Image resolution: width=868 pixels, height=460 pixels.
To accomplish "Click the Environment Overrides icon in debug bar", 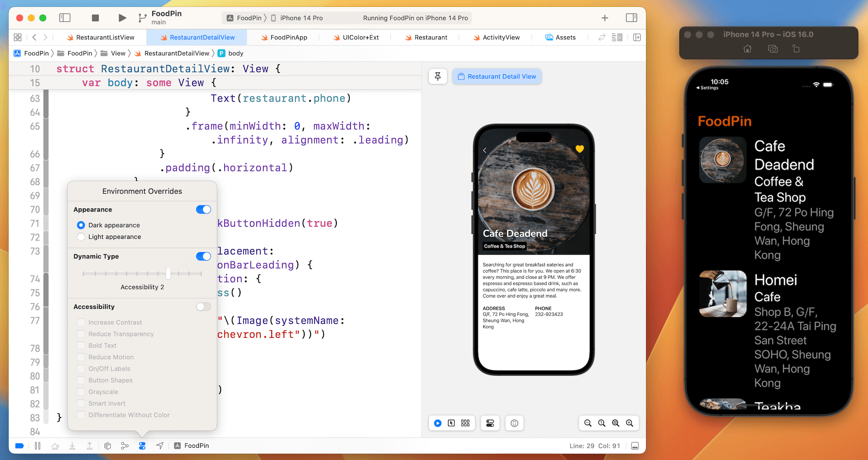I will 142,446.
